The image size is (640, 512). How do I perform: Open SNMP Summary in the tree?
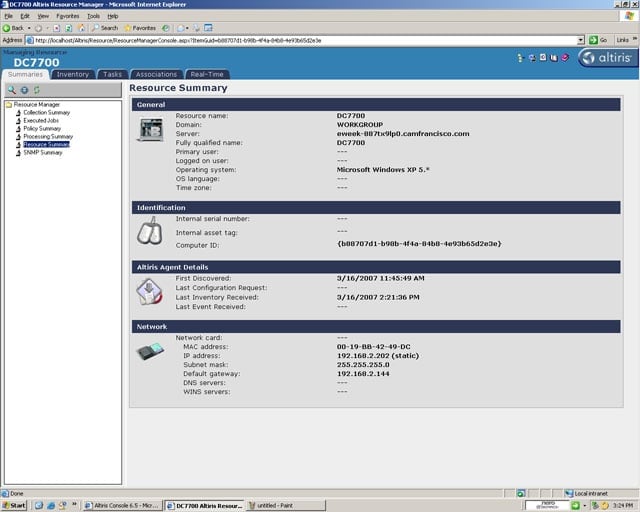42,152
